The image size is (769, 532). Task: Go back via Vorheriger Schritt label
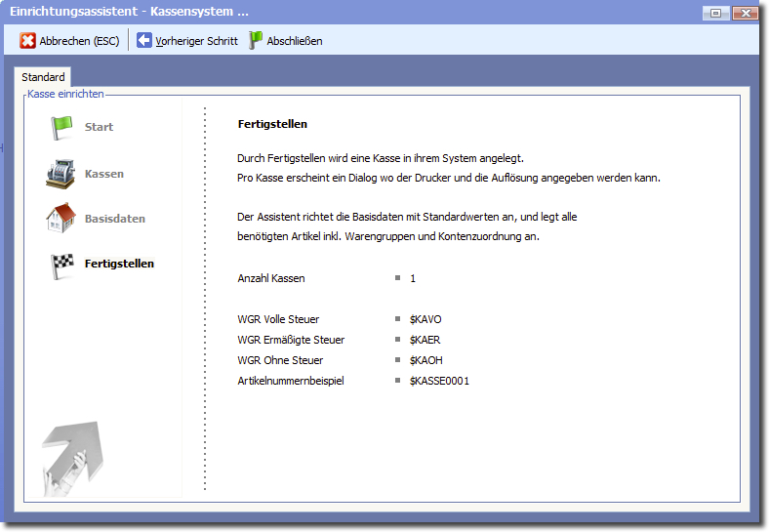[196, 41]
